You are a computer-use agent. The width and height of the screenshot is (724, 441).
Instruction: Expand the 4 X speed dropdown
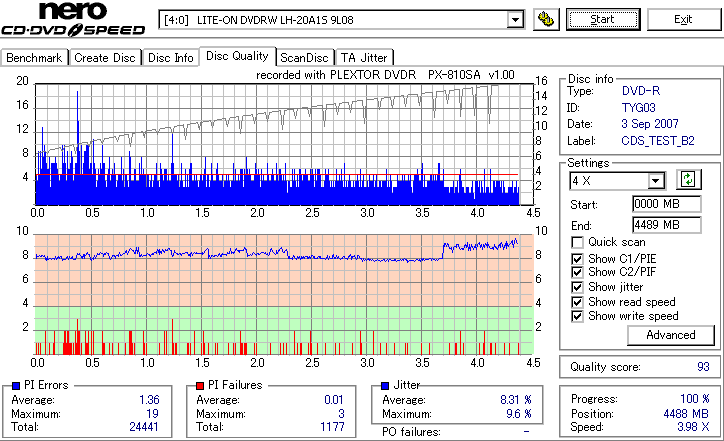coord(656,181)
